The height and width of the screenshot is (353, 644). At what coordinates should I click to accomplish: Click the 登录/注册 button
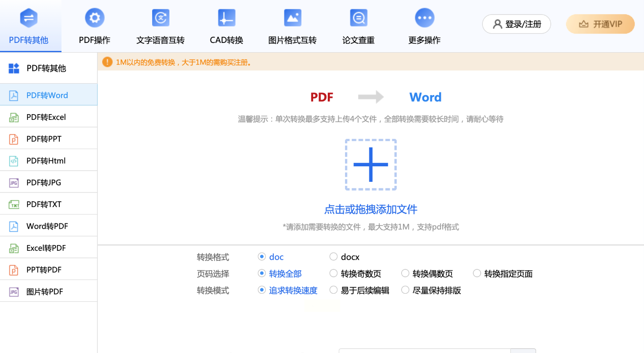click(516, 24)
